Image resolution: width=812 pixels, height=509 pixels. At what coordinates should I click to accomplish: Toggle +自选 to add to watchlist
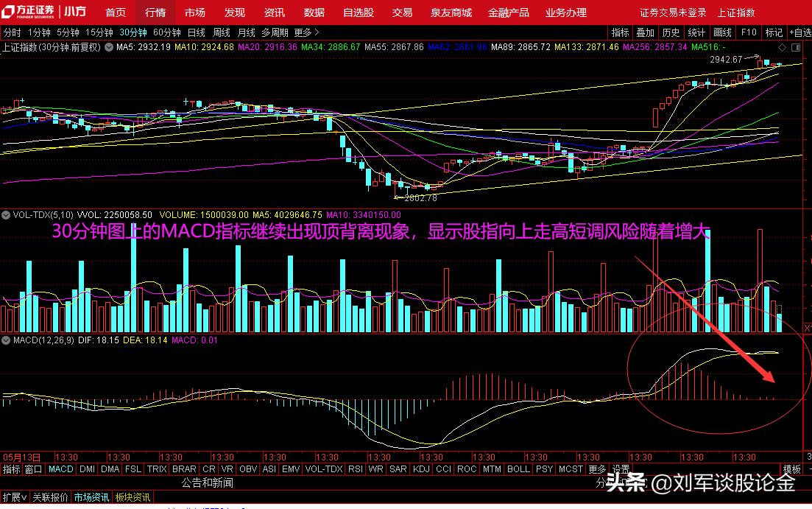point(800,32)
